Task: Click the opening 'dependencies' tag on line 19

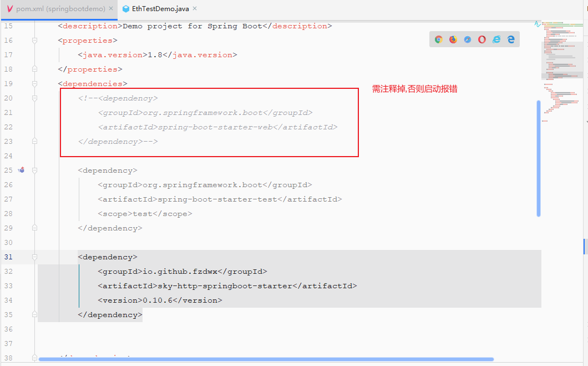Action: tap(93, 83)
